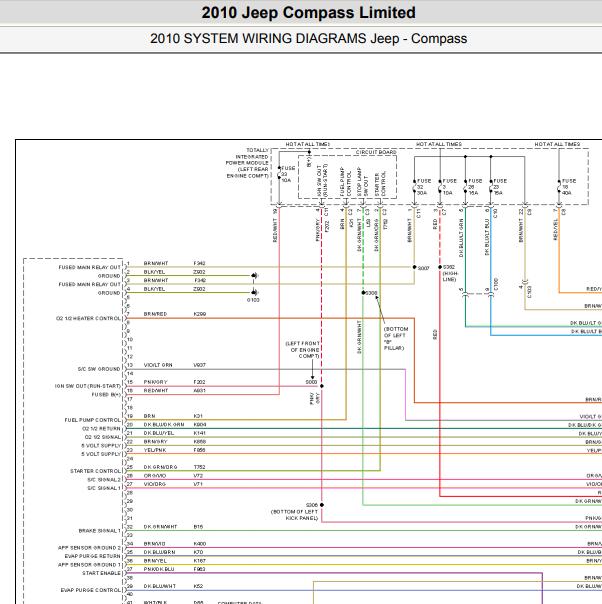This screenshot has width=602, height=604.
Task: Select the FUSE 23 15A symbol
Action: pos(498,186)
